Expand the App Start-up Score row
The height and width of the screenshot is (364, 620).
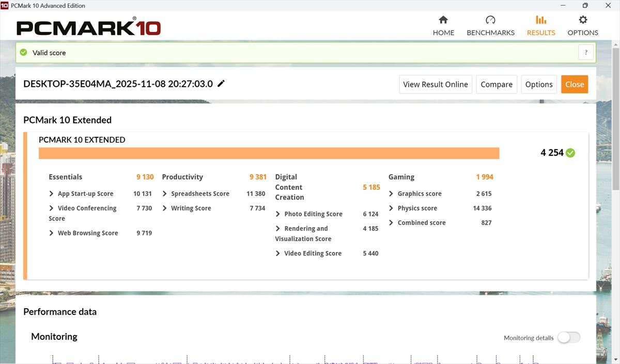tap(52, 194)
